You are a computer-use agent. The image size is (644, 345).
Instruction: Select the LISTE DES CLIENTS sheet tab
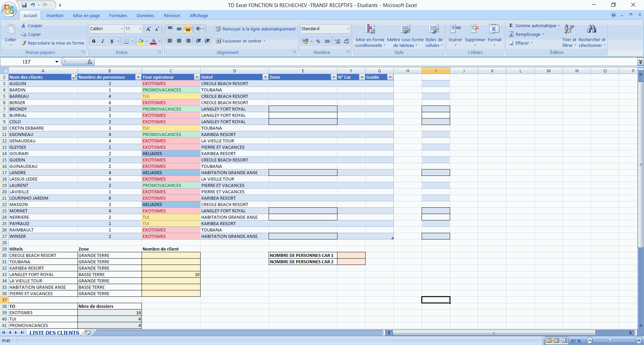tap(54, 333)
